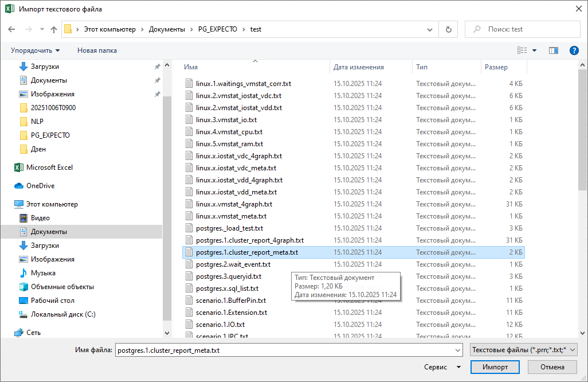The image size is (588, 382).
Task: Refresh the test folder listing
Action: tap(449, 29)
